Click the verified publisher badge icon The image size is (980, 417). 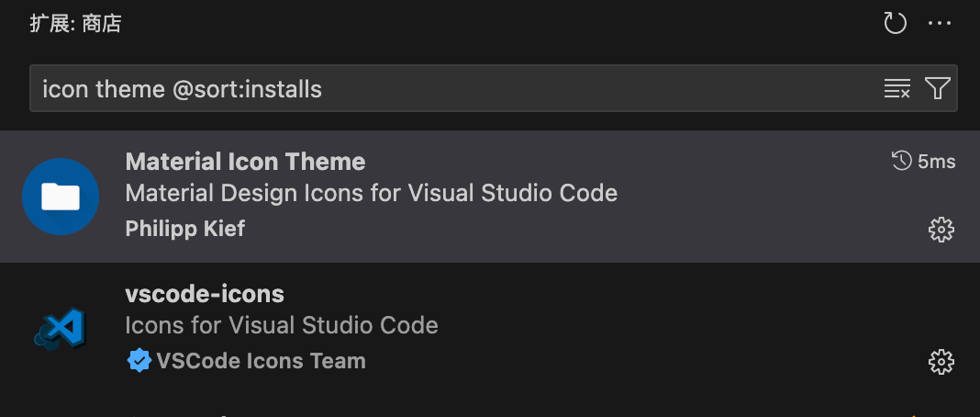tap(139, 361)
